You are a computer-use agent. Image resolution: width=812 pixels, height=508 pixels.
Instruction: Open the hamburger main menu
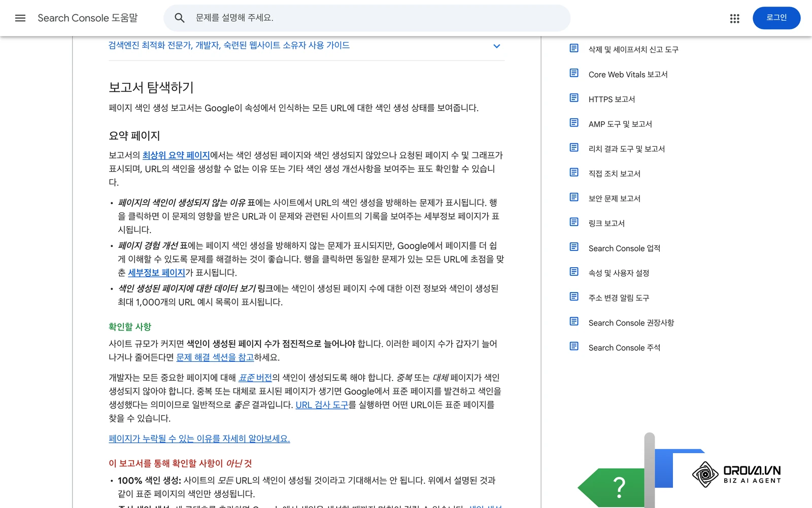tap(20, 18)
